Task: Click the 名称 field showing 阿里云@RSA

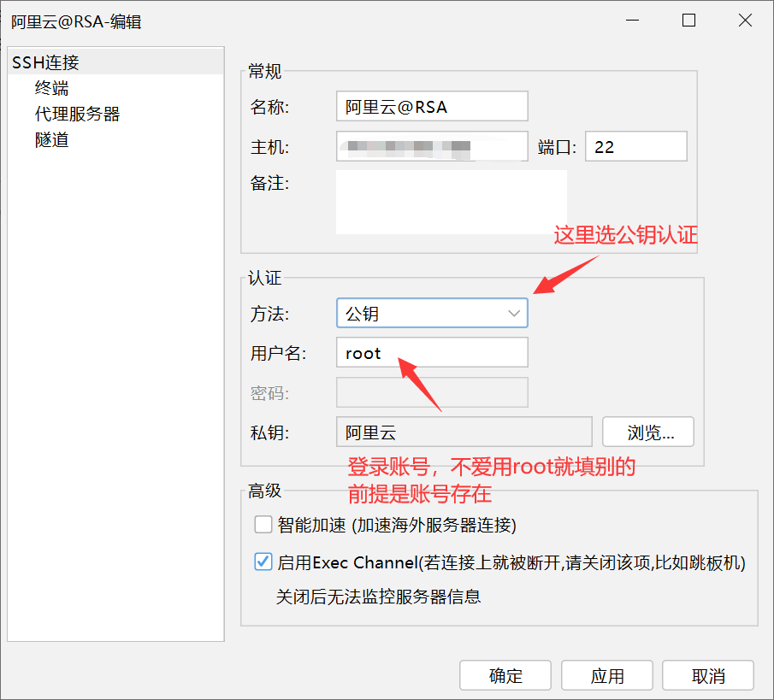Action: tap(432, 106)
